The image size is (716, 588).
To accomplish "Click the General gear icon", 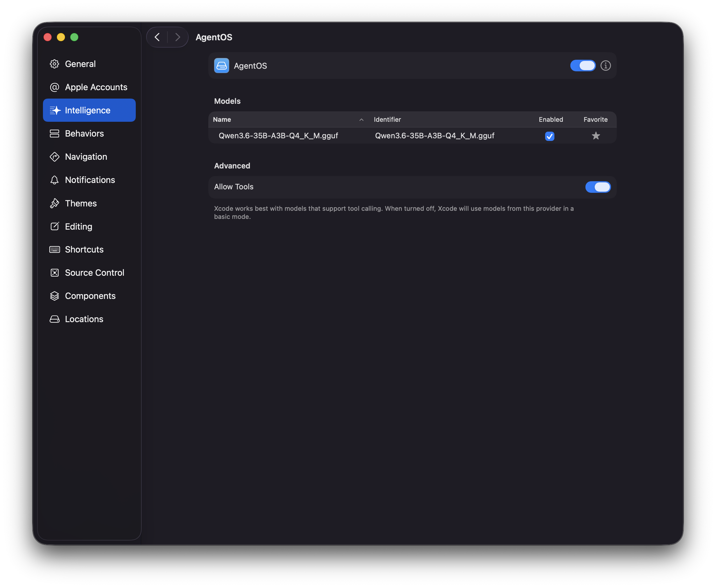I will 55,64.
